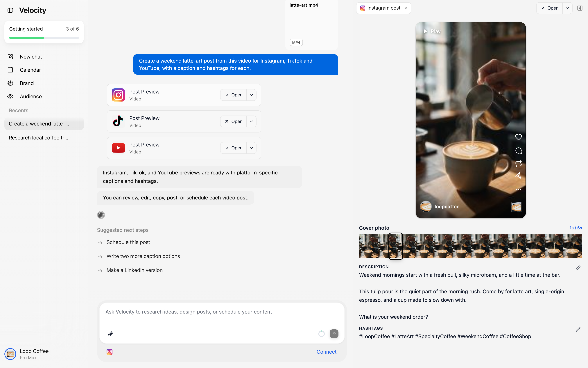The height and width of the screenshot is (368, 588).
Task: Select the highlighted cover photo frame
Action: [x=396, y=246]
